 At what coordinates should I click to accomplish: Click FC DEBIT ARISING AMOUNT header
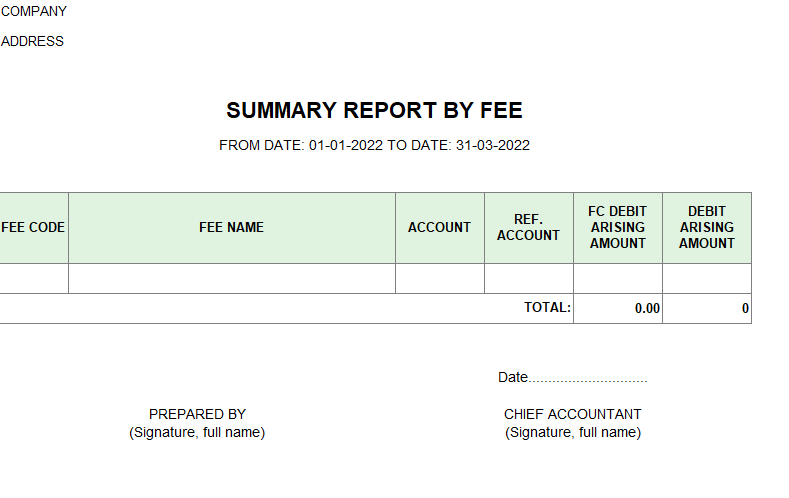[x=617, y=227]
